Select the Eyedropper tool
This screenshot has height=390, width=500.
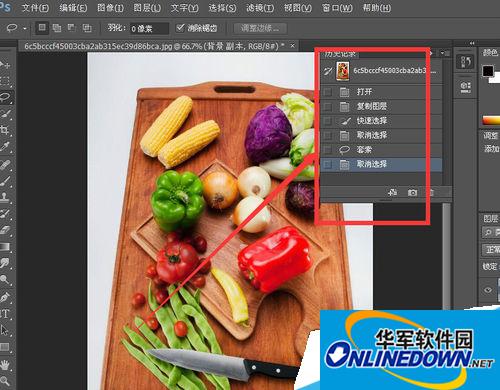(x=5, y=147)
